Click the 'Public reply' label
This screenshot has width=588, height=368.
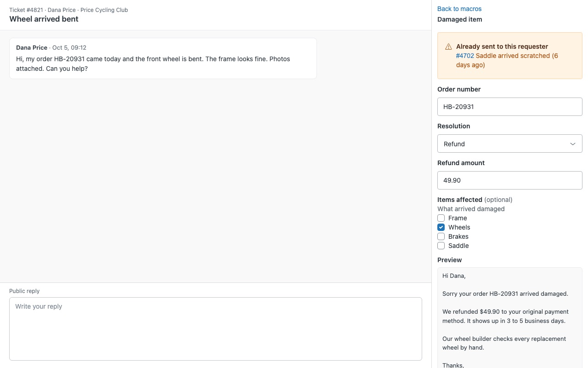click(24, 291)
